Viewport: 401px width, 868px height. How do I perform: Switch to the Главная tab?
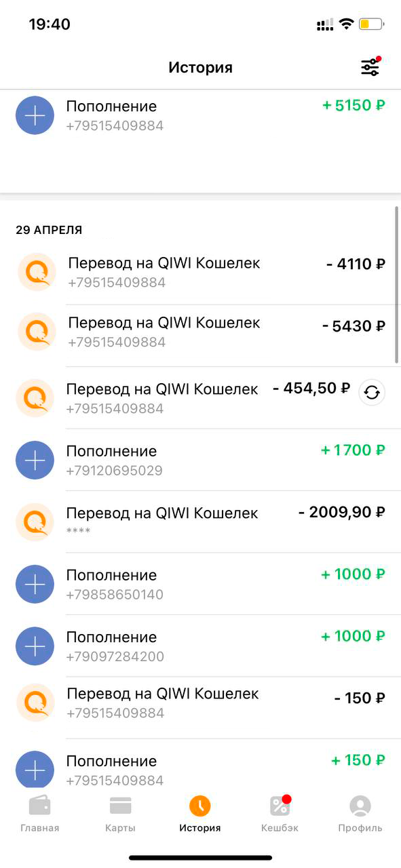pyautogui.click(x=39, y=814)
